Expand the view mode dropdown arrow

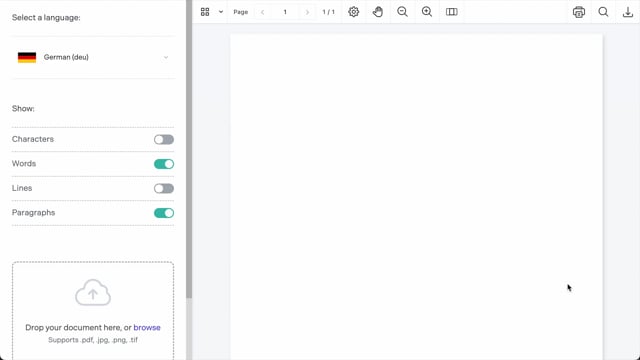tap(221, 12)
